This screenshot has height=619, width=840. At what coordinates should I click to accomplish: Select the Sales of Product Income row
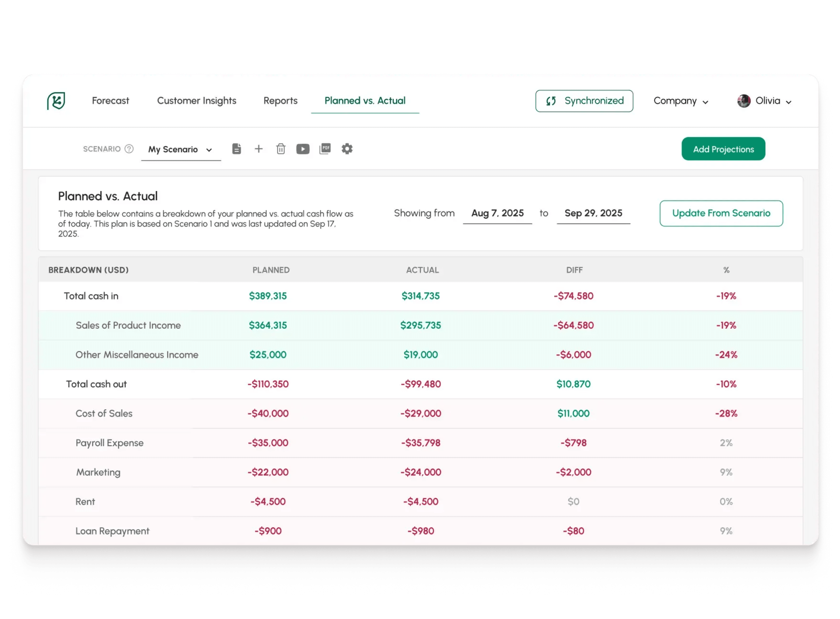pos(421,325)
